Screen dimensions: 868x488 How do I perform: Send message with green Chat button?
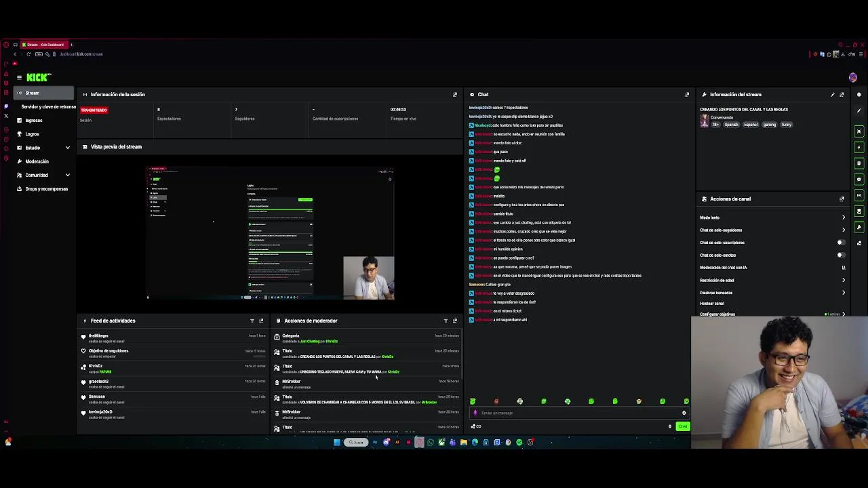point(683,426)
